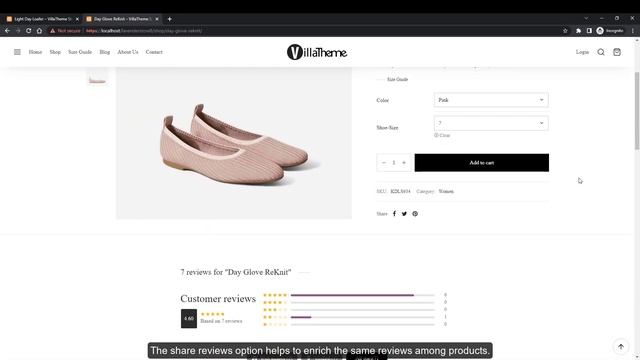The image size is (640, 360).
Task: Clear the selected variation options
Action: click(442, 135)
